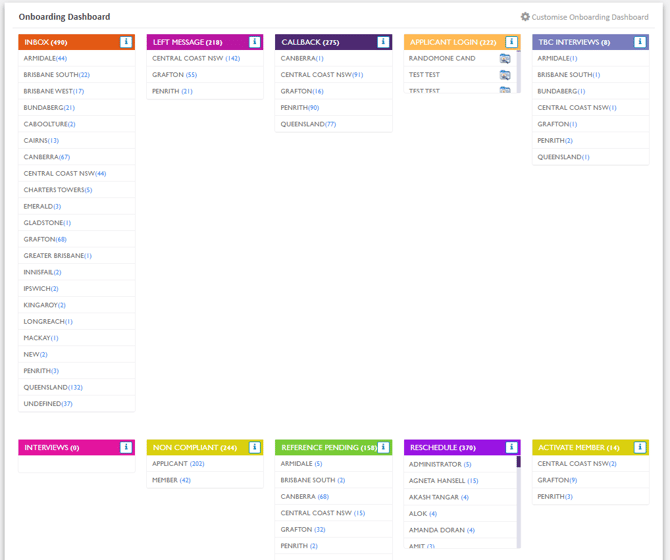
Task: Open CENTRAL COAST NSW(91) in Callback
Action: click(x=322, y=75)
